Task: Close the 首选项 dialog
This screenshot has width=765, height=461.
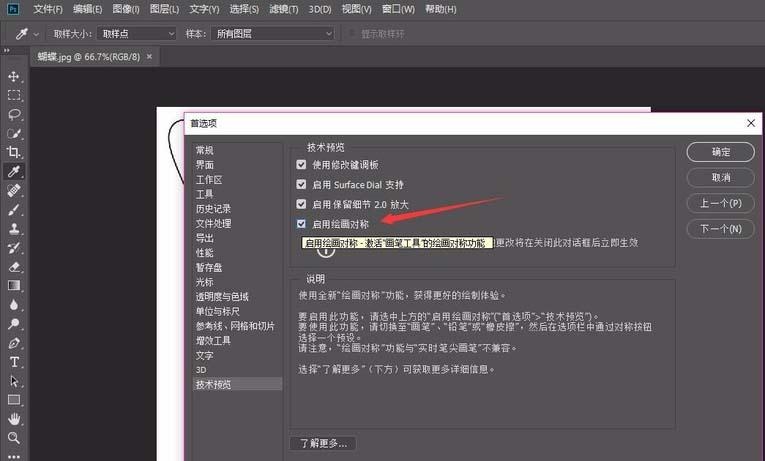Action: [x=751, y=123]
